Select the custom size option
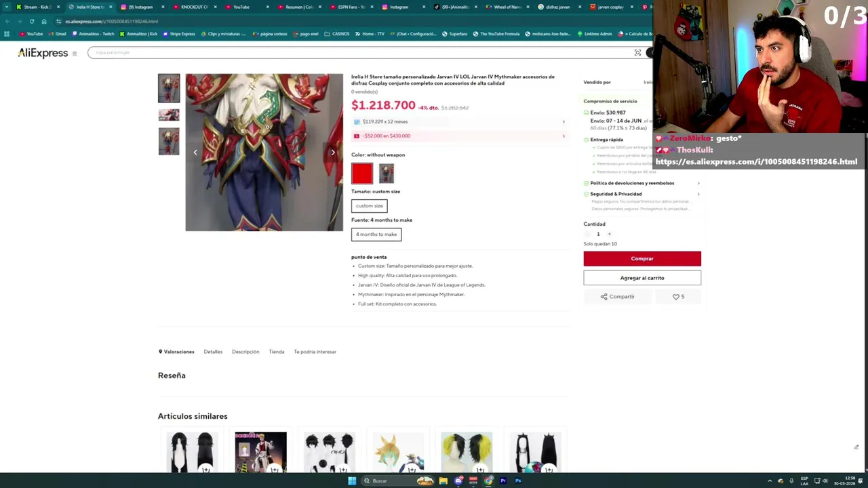Viewport: 868px width, 488px height. tap(369, 206)
